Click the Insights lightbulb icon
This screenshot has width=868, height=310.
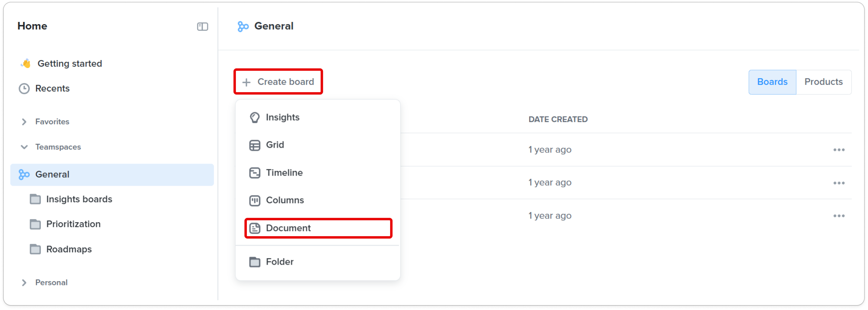point(255,117)
